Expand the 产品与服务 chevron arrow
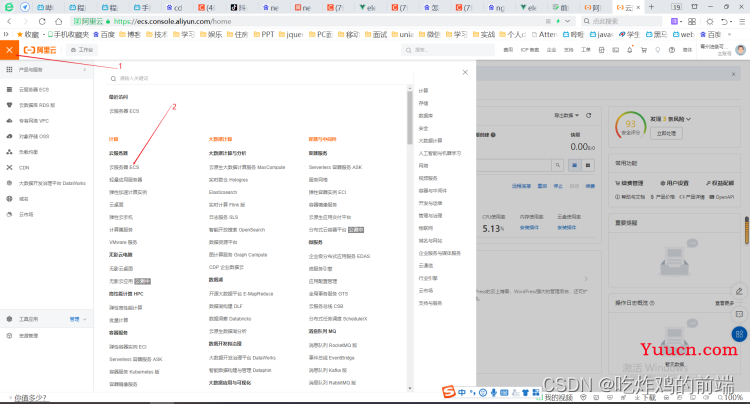 click(85, 70)
